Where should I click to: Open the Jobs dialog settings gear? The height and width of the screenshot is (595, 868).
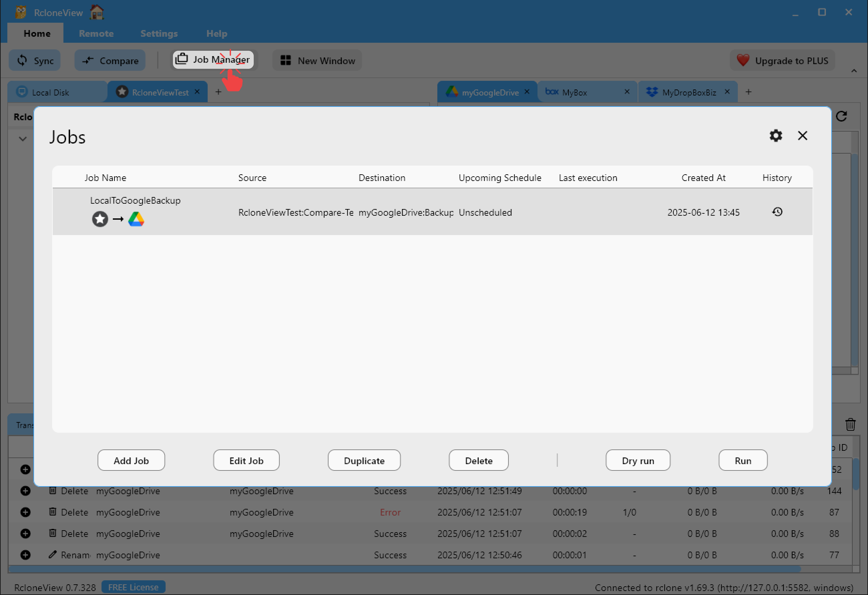coord(776,136)
